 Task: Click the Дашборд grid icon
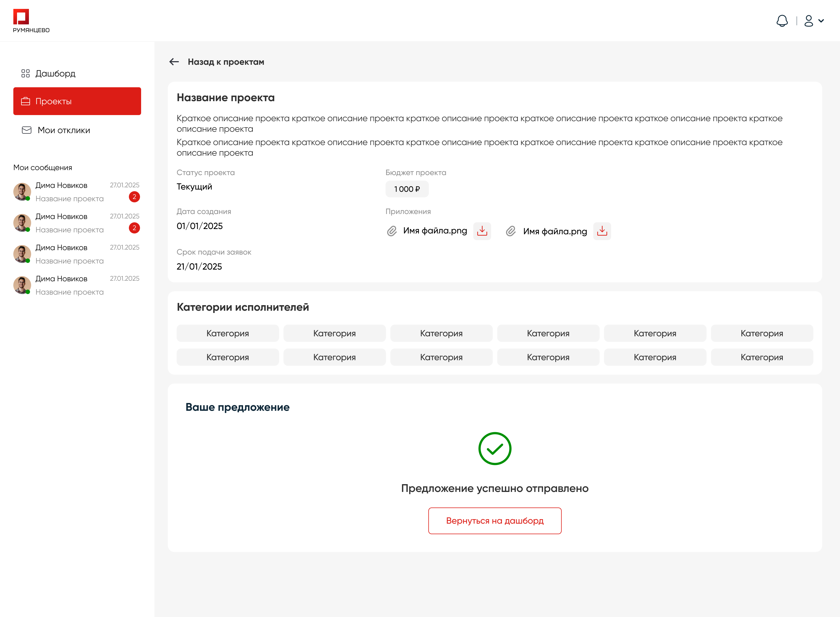(x=25, y=73)
